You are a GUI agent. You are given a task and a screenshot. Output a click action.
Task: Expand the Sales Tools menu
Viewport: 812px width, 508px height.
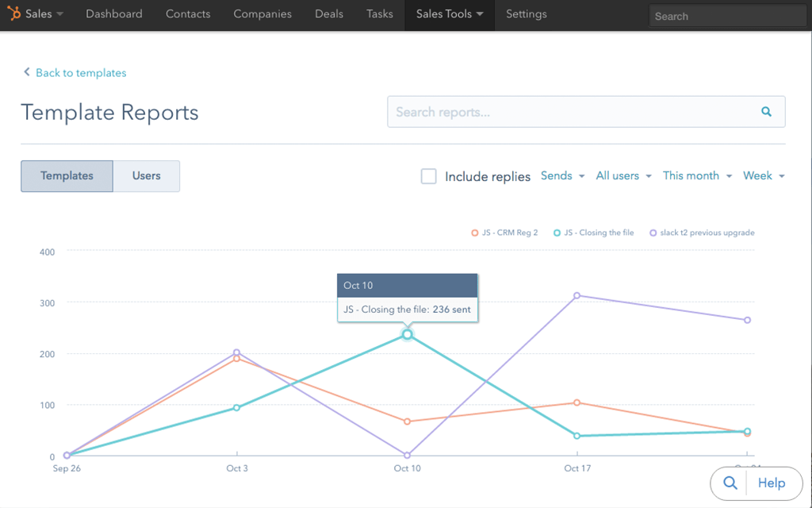(449, 13)
